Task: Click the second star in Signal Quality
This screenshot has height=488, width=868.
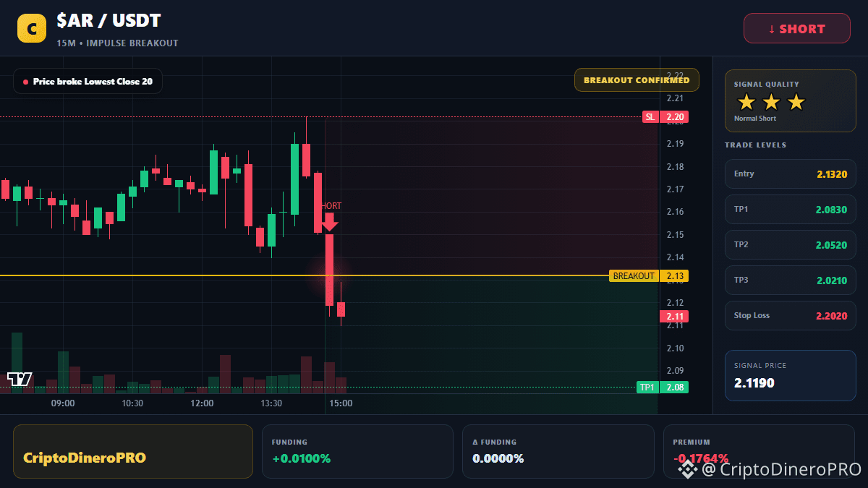Action: 771,102
